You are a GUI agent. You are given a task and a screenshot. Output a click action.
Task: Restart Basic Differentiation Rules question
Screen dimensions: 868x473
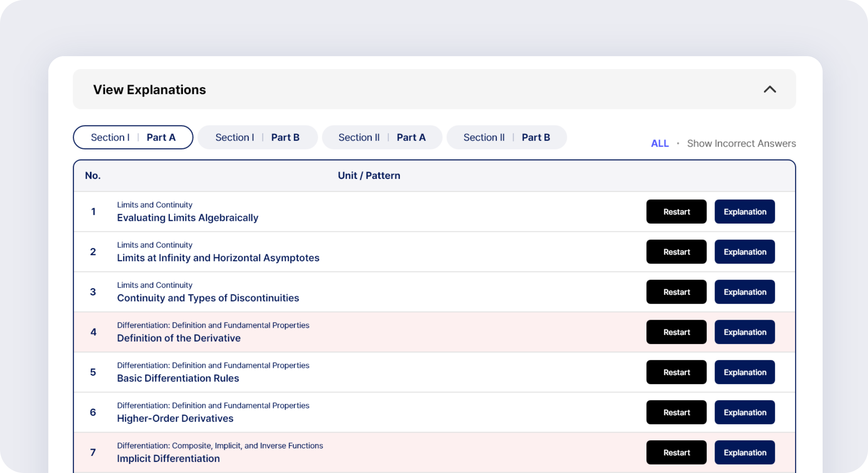pos(676,372)
